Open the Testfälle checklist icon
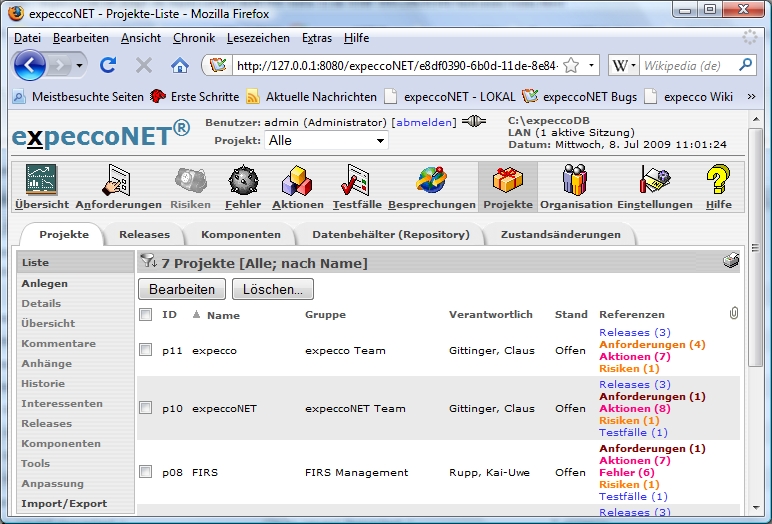 pyautogui.click(x=357, y=181)
